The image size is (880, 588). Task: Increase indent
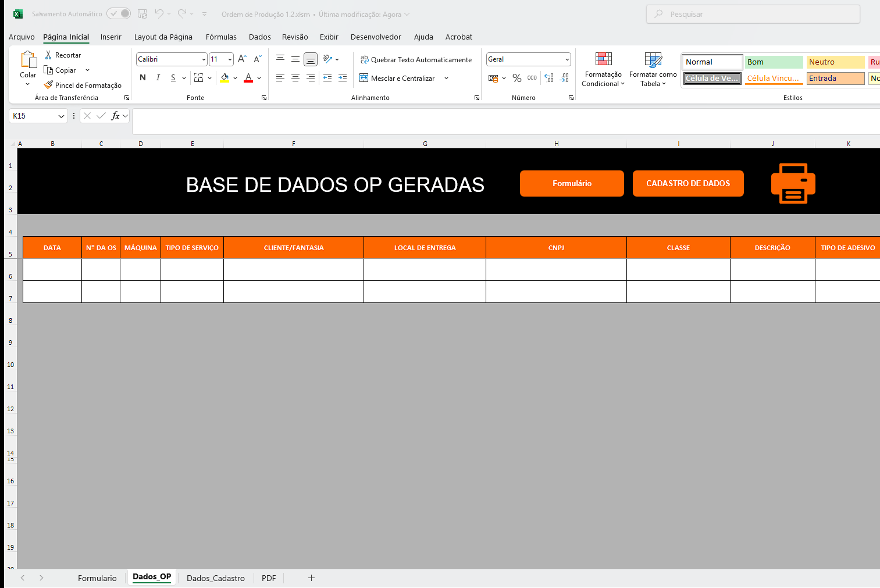tap(343, 77)
